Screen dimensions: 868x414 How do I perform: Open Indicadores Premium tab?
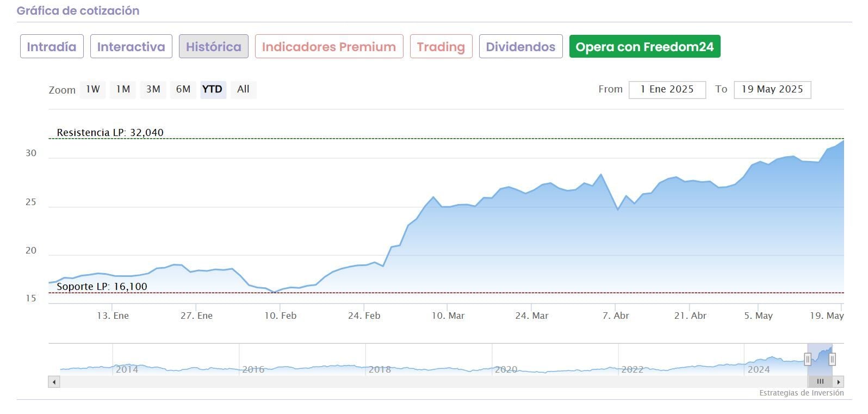pyautogui.click(x=329, y=47)
